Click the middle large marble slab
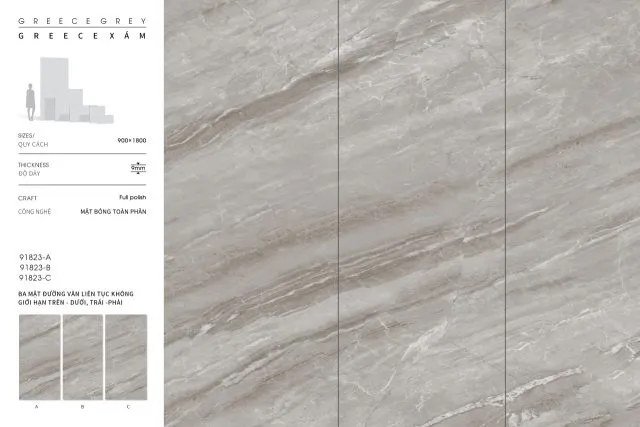Screen dimensions: 640x427 point(422,213)
